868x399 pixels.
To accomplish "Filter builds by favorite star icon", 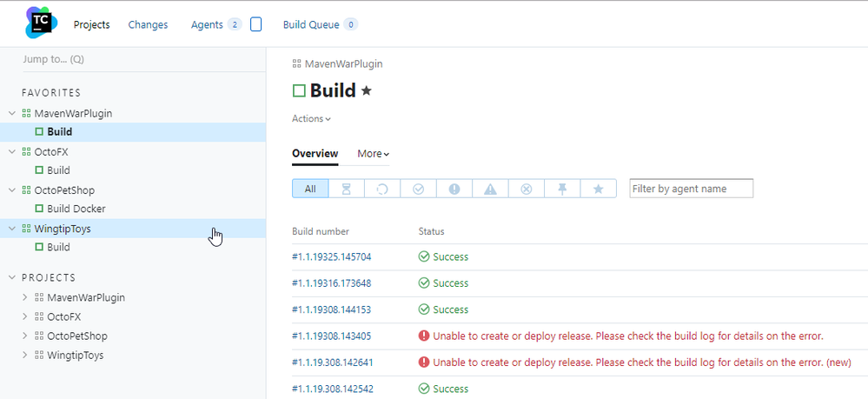I will click(x=599, y=189).
